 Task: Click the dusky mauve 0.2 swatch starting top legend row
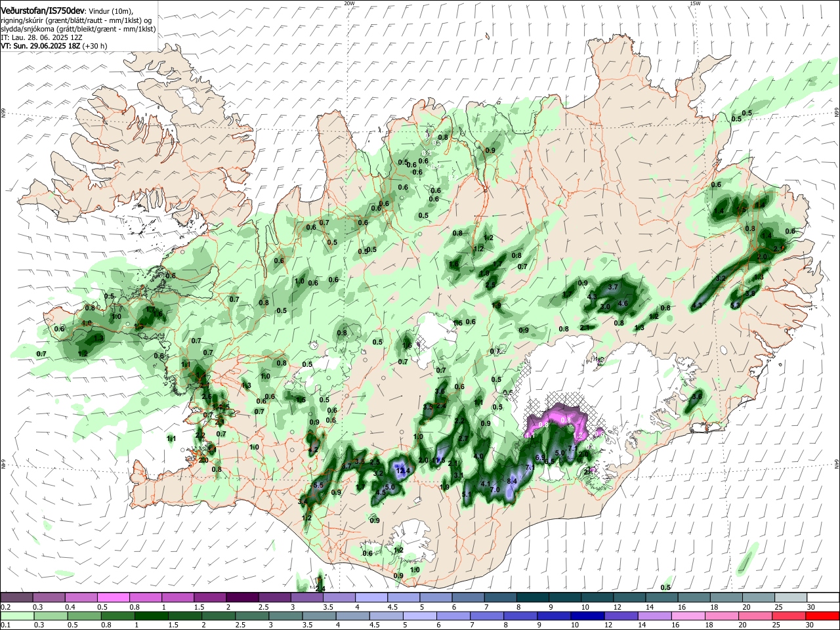click(x=16, y=597)
